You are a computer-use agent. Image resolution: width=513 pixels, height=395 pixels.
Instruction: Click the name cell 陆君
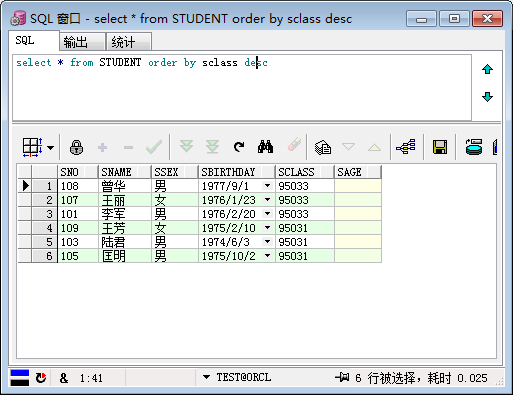125,242
